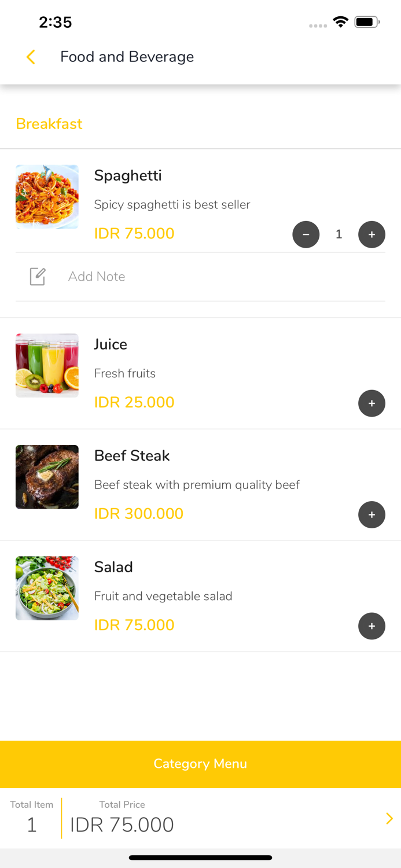Expand order summary with right chevron
This screenshot has height=868, width=401.
click(389, 818)
